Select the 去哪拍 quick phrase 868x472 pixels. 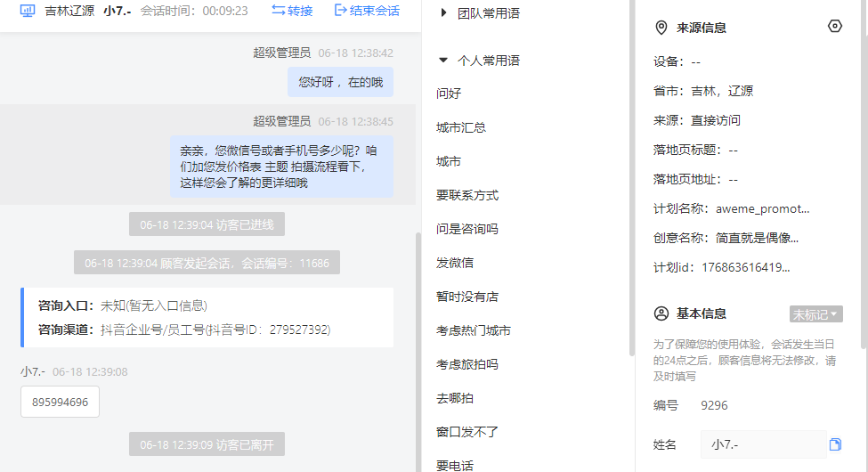click(x=455, y=398)
